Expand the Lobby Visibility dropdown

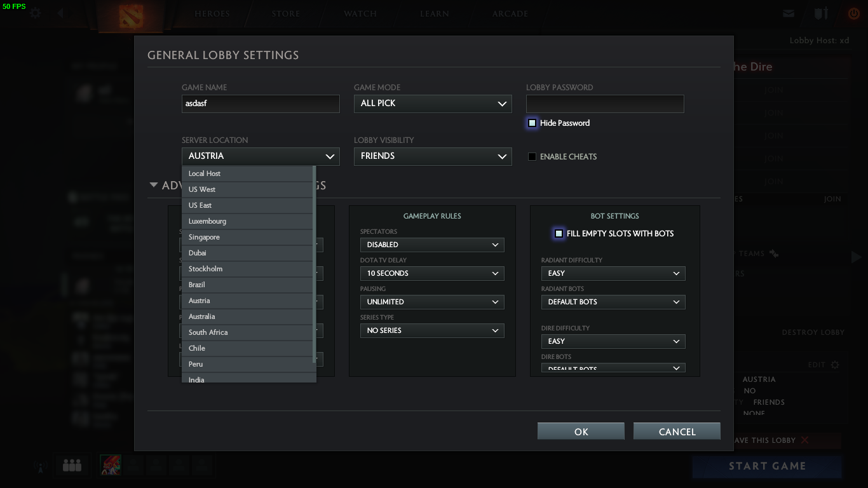433,156
